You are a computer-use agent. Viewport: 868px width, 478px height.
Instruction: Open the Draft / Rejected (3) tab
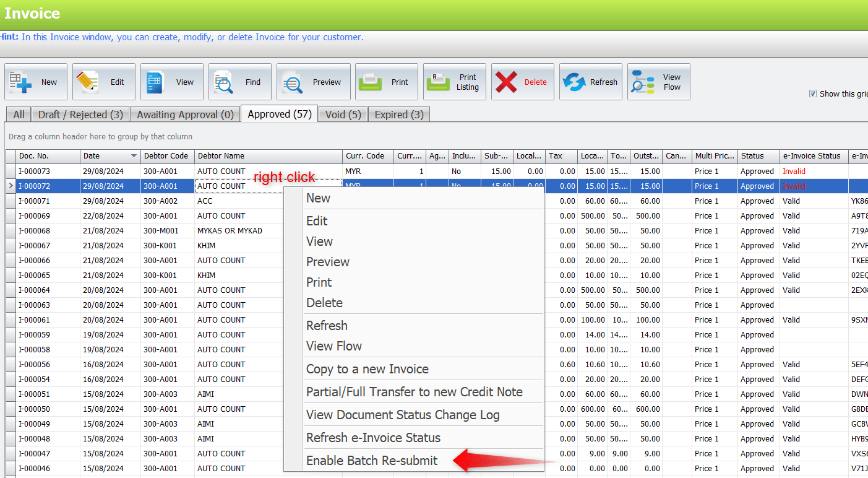click(80, 115)
